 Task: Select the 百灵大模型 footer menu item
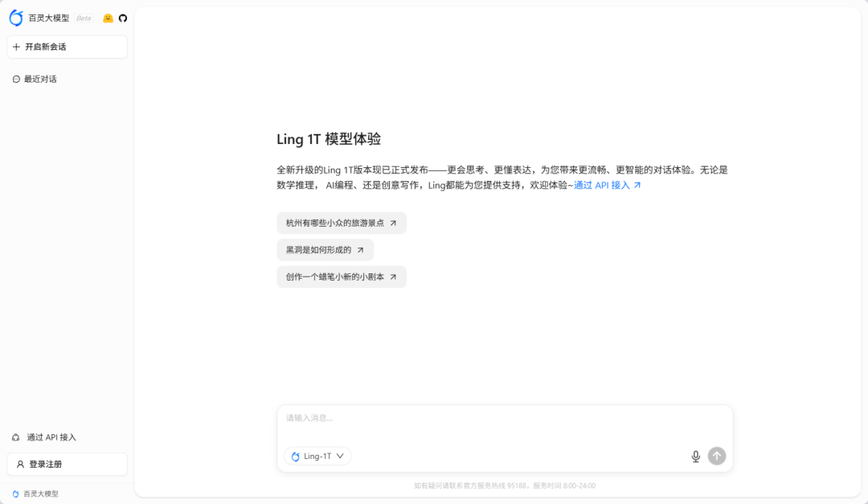click(x=35, y=494)
